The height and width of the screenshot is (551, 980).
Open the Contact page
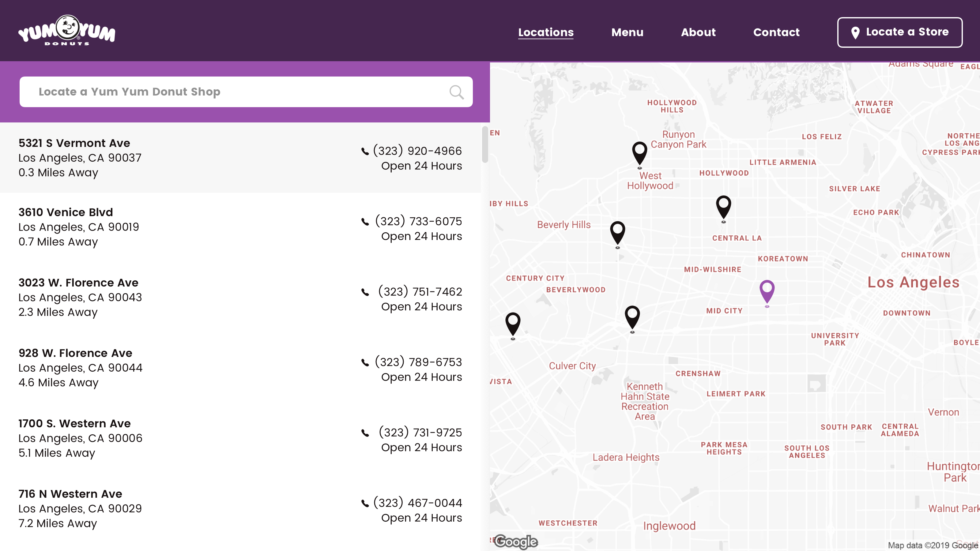click(x=776, y=32)
